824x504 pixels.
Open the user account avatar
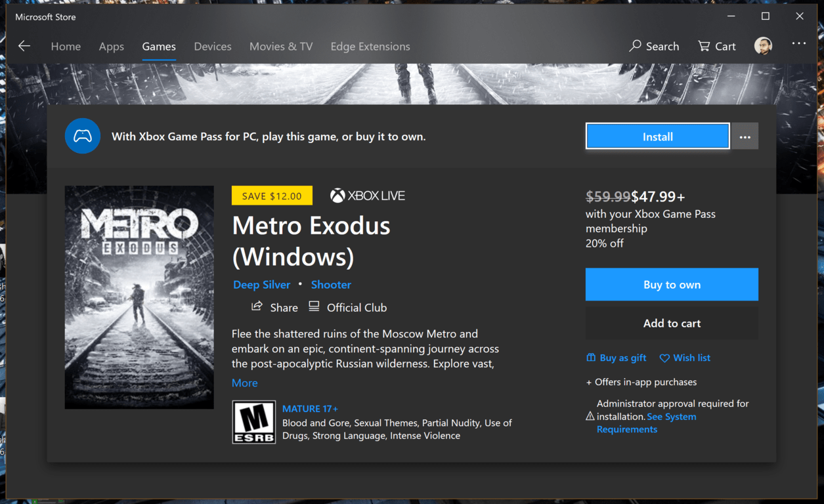point(763,46)
